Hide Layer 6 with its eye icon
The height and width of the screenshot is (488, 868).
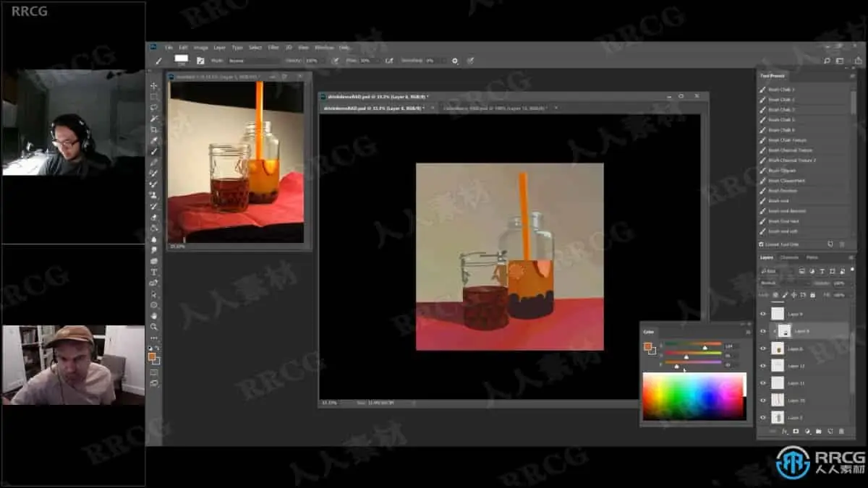coord(763,348)
